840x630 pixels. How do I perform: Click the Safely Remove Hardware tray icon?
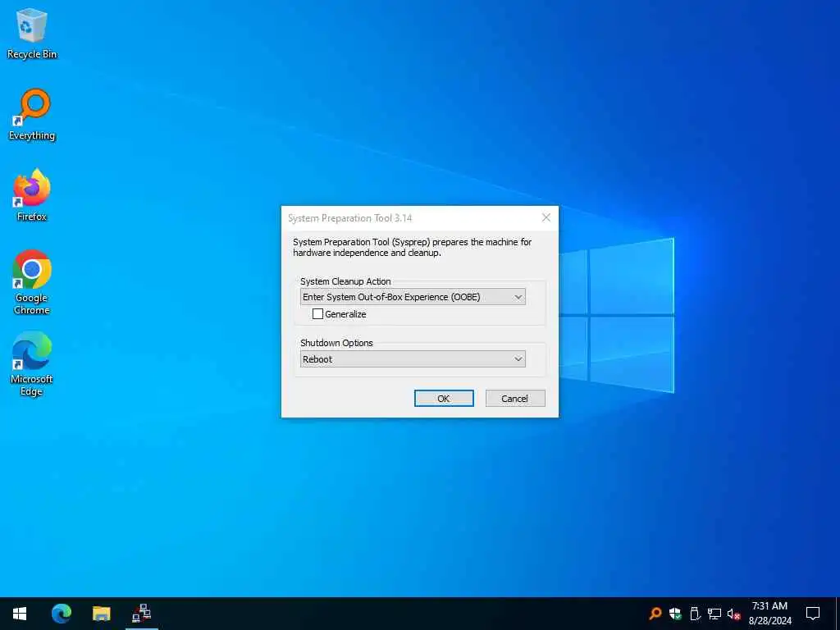(695, 614)
